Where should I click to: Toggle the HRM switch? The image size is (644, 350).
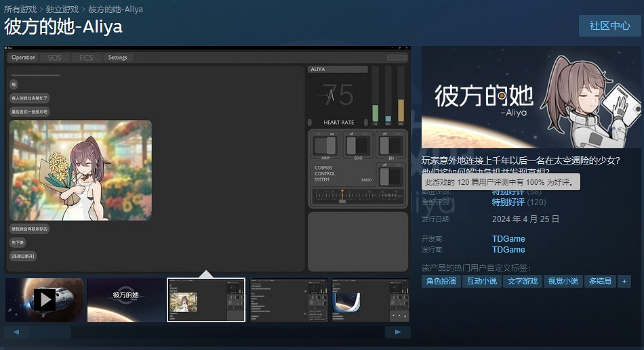coord(325,146)
